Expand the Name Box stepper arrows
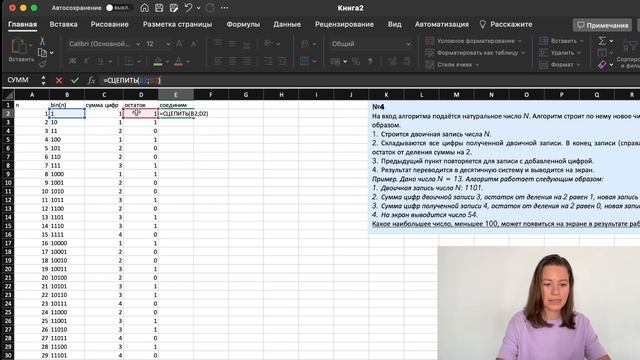Image resolution: width=640 pixels, height=360 pixels. click(43, 80)
